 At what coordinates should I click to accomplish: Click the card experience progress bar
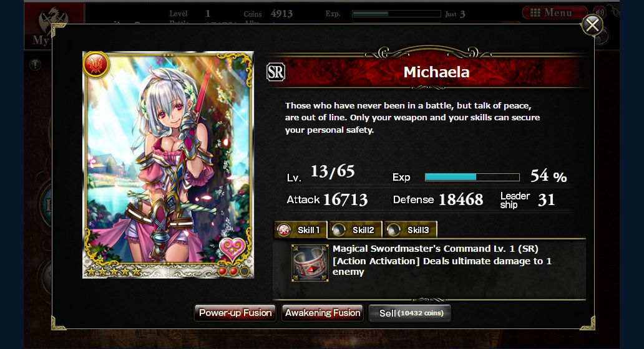[x=472, y=177]
